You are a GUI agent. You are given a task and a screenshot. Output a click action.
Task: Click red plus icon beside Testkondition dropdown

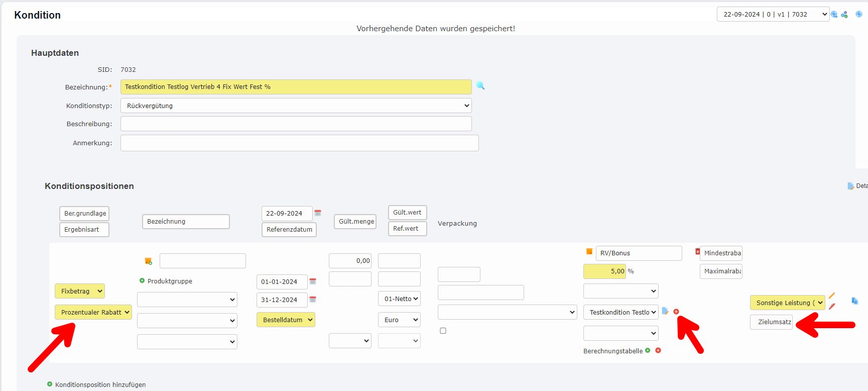click(676, 312)
